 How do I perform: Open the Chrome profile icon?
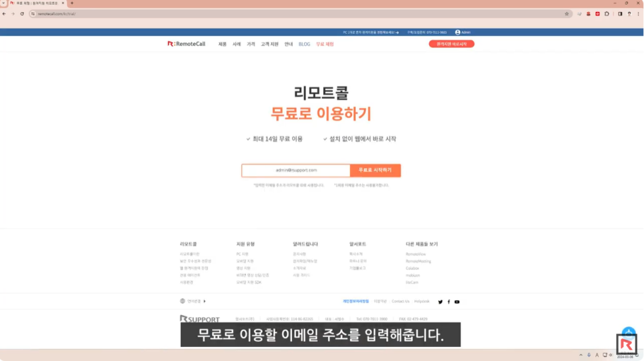tap(629, 13)
